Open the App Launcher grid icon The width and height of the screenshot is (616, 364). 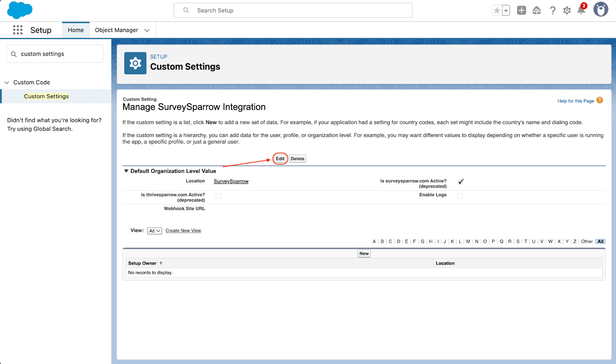(18, 30)
